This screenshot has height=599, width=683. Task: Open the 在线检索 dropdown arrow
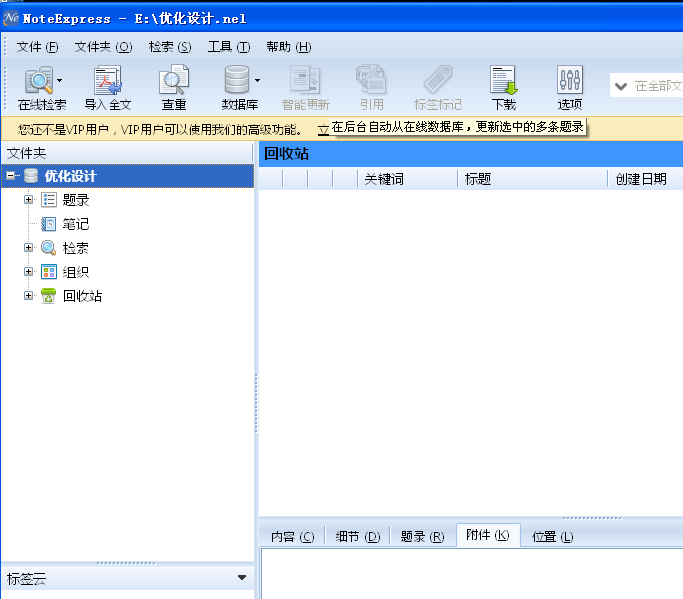coord(60,80)
